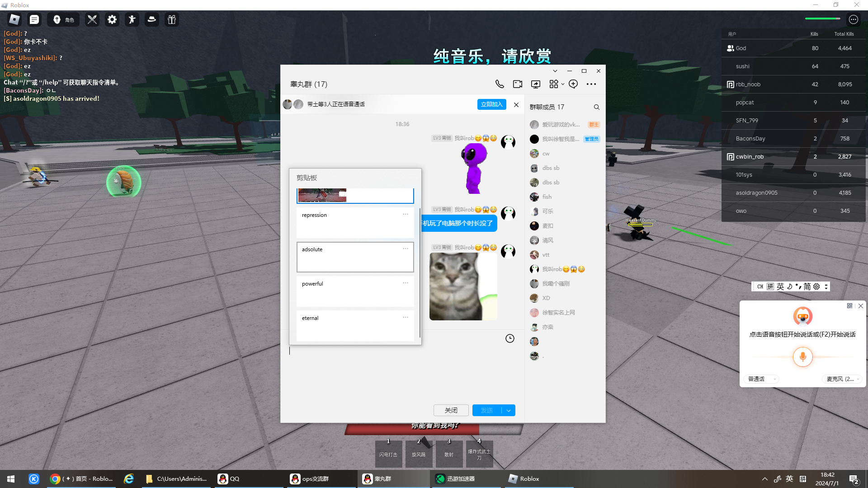Open the hat cosmetics icon
The height and width of the screenshot is (488, 868).
pyautogui.click(x=152, y=19)
